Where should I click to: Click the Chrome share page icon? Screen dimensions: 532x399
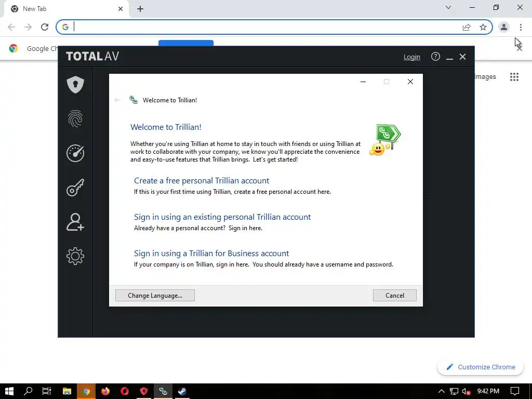(x=467, y=27)
